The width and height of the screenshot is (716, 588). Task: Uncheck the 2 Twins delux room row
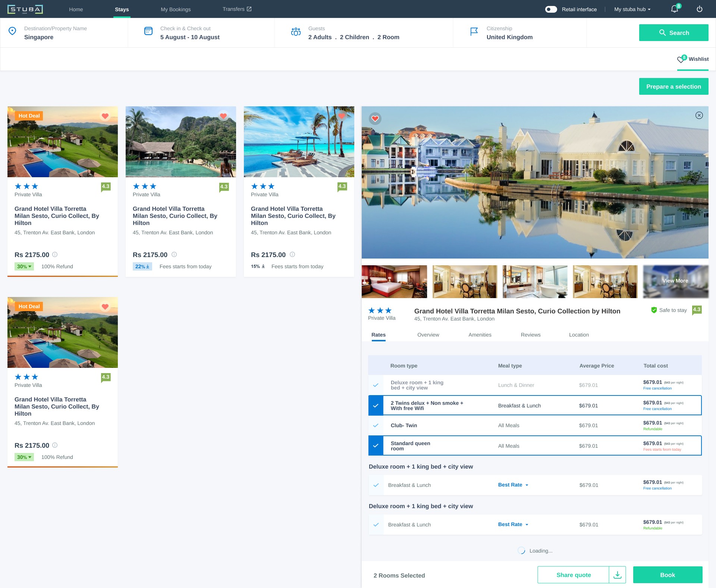[x=376, y=406]
